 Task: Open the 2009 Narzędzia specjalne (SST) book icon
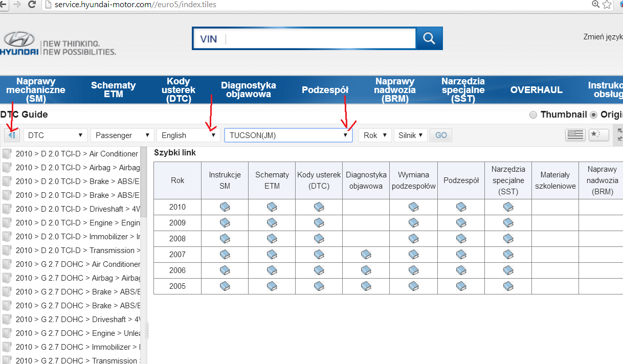click(x=508, y=222)
